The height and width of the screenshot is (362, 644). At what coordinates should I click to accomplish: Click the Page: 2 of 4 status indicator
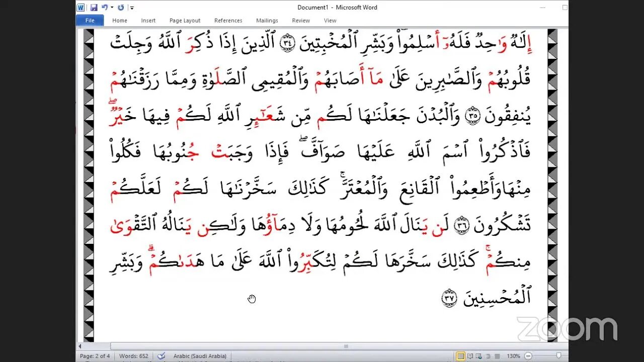(95, 356)
